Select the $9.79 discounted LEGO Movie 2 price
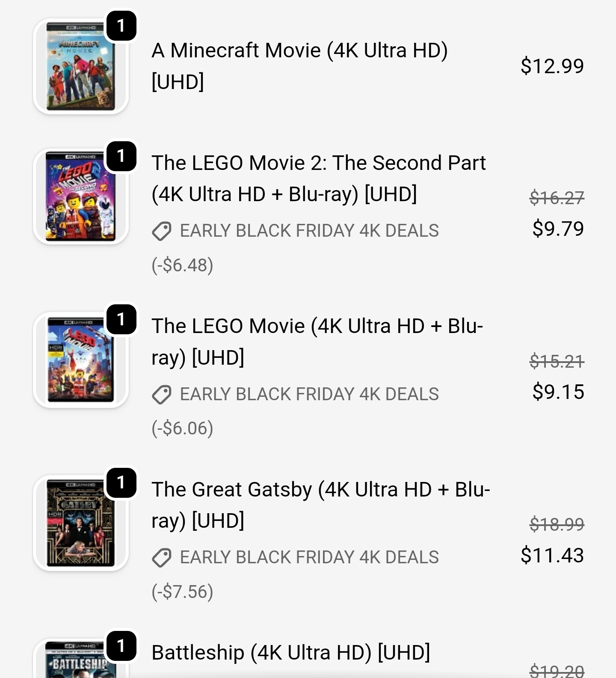This screenshot has width=616, height=678. point(558,229)
